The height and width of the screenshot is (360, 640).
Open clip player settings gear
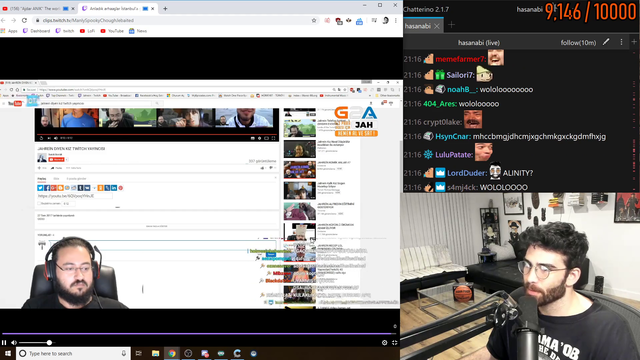pyautogui.click(x=384, y=342)
